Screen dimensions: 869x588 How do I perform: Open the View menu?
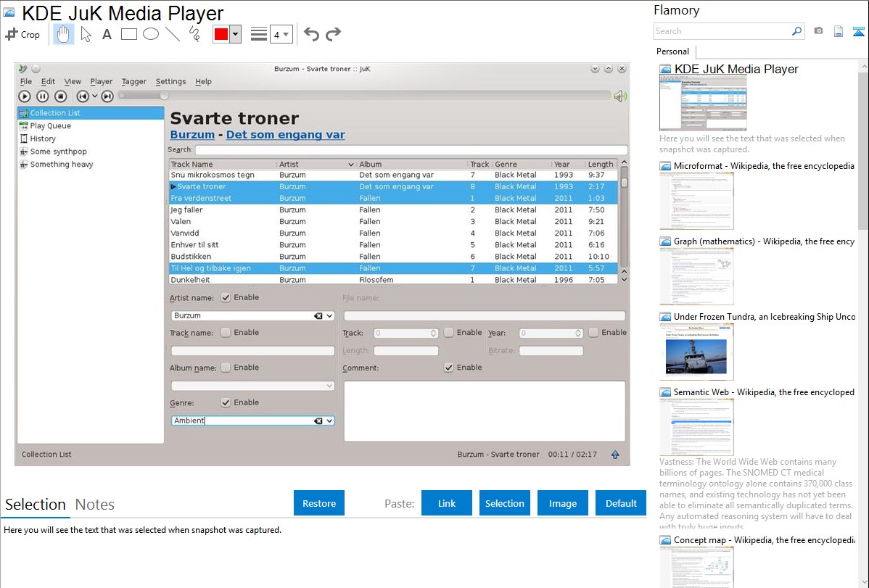click(x=73, y=81)
